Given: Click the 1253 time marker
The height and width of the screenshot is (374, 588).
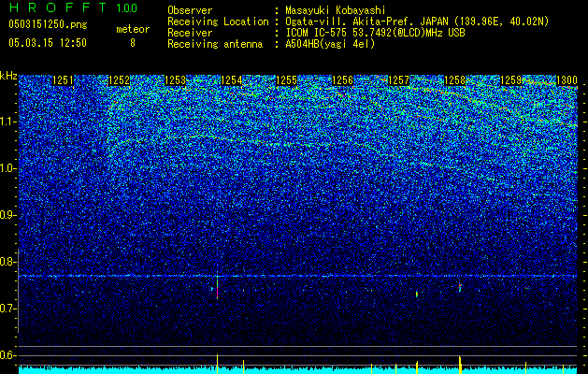Looking at the screenshot, I should pyautogui.click(x=175, y=80).
